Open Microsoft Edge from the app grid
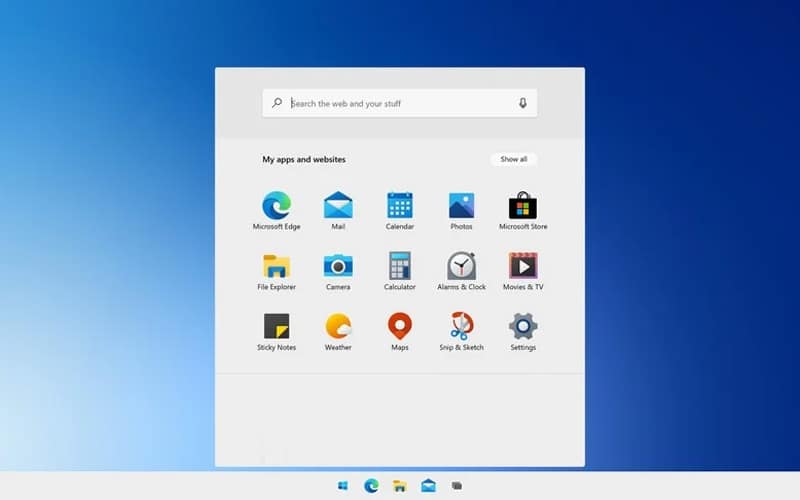The height and width of the screenshot is (500, 800). pos(277,206)
